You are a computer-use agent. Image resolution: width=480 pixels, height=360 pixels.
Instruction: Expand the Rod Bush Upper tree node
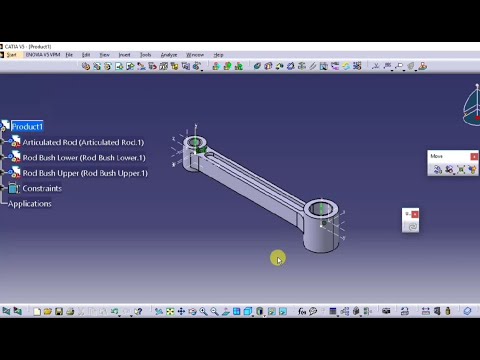click(x=3, y=172)
